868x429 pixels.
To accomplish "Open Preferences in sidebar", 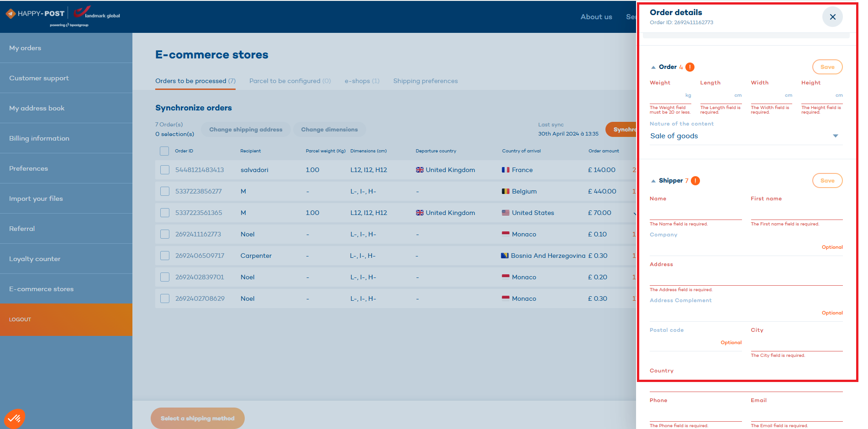I will click(x=66, y=168).
